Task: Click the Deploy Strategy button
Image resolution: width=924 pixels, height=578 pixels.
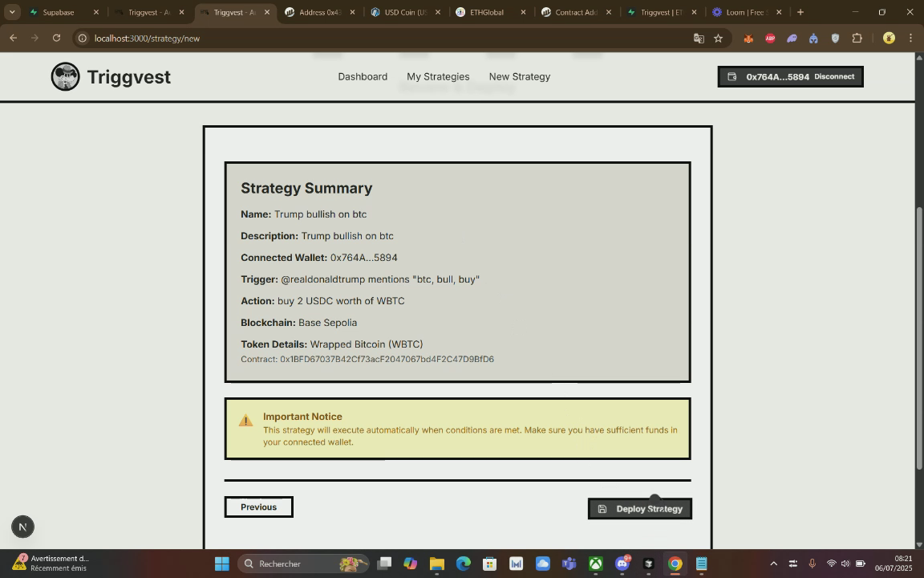Action: click(640, 509)
